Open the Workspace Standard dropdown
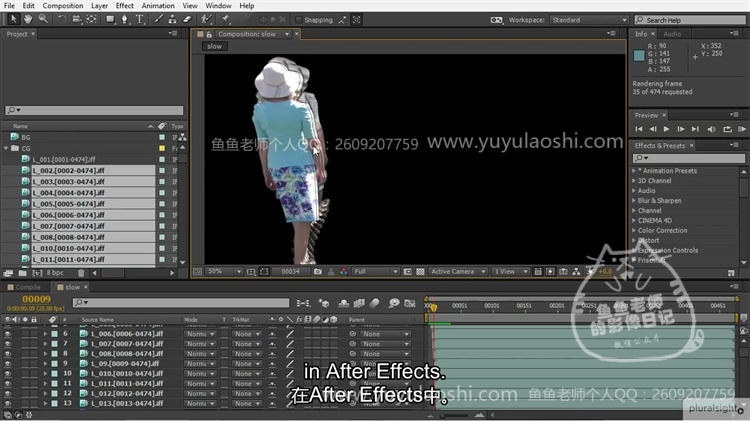Viewport: 750px width, 421px height. point(589,20)
